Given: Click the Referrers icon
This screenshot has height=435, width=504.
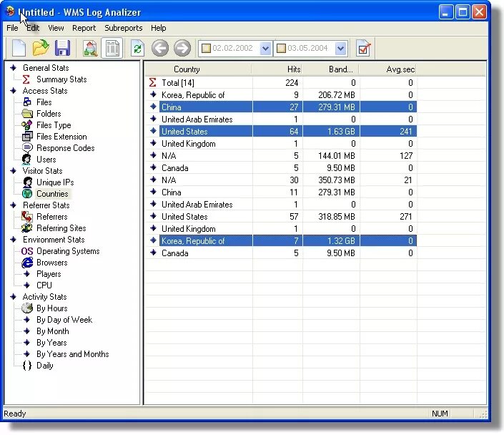Looking at the screenshot, I should click(27, 217).
